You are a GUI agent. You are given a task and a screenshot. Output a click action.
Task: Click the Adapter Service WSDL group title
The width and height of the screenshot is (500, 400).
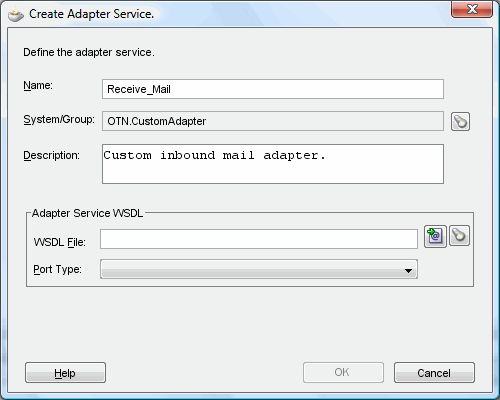pos(87,213)
